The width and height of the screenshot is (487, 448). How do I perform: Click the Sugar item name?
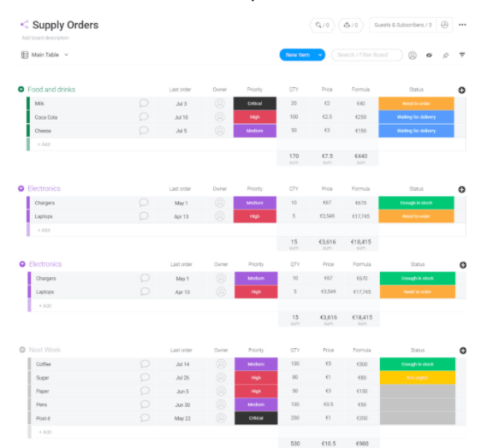click(x=42, y=378)
